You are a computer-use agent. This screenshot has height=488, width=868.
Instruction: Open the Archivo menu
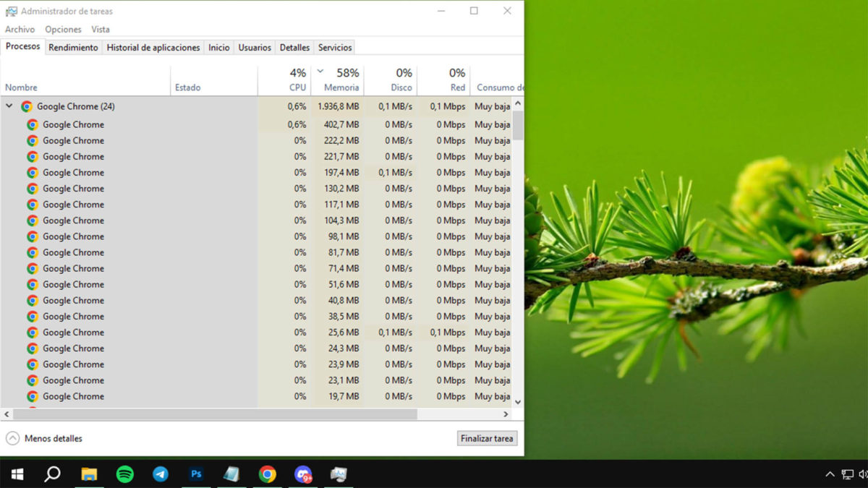pyautogui.click(x=20, y=30)
